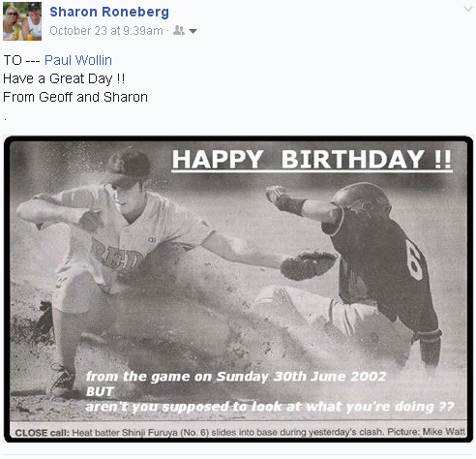Click the fielder's cap in the photo
Viewport: 476px width, 459px height.
pos(128,167)
